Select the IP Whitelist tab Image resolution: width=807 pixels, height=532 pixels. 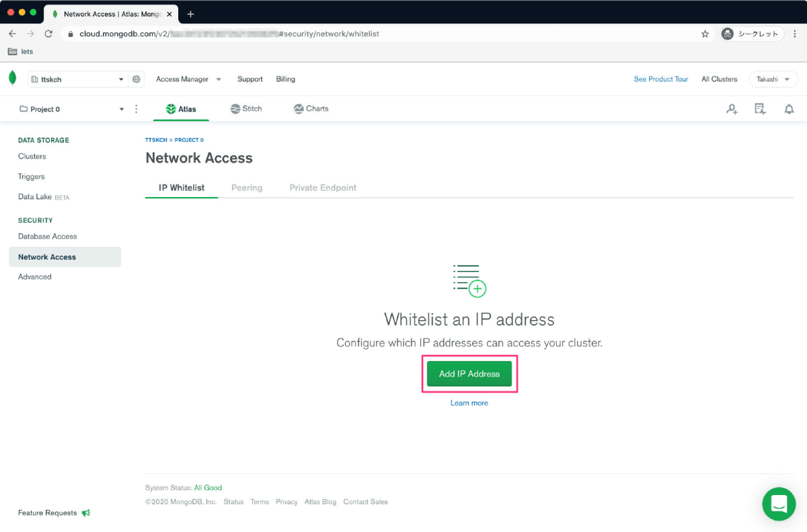(x=182, y=188)
